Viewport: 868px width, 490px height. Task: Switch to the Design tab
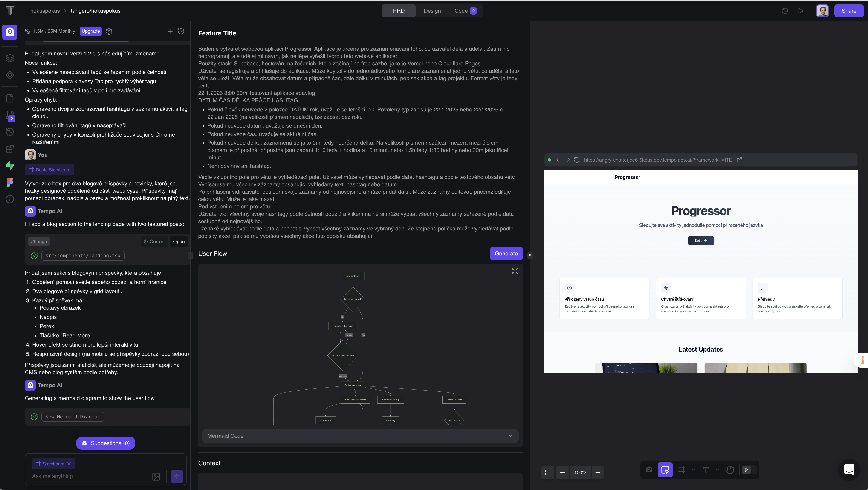click(x=432, y=11)
